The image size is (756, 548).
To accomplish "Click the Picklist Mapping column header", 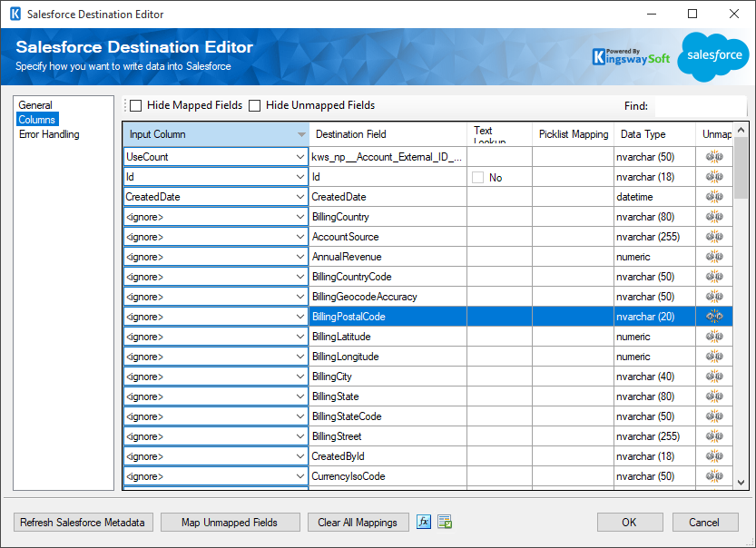I will (573, 134).
